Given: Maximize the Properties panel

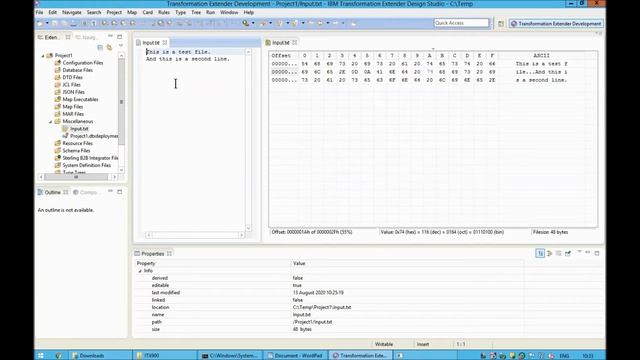Looking at the screenshot, I should pyautogui.click(x=597, y=253).
